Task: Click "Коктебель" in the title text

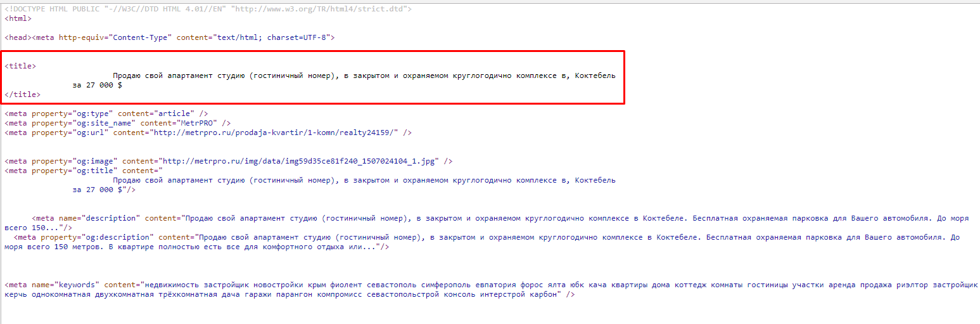Action: 595,75
